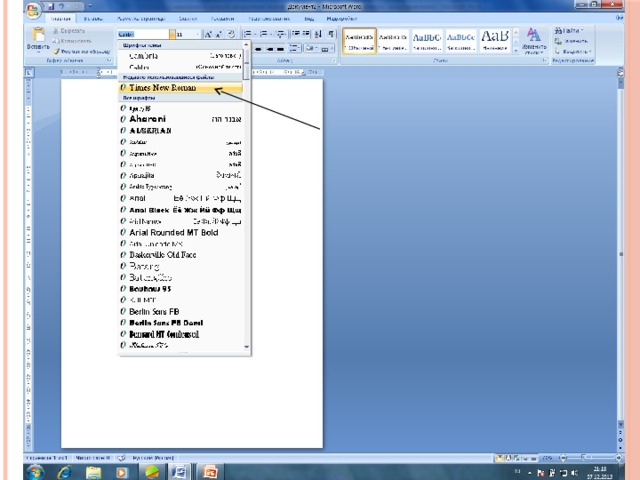The height and width of the screenshot is (480, 640).
Task: Select Times New Roman from recent fonts
Action: 181,88
